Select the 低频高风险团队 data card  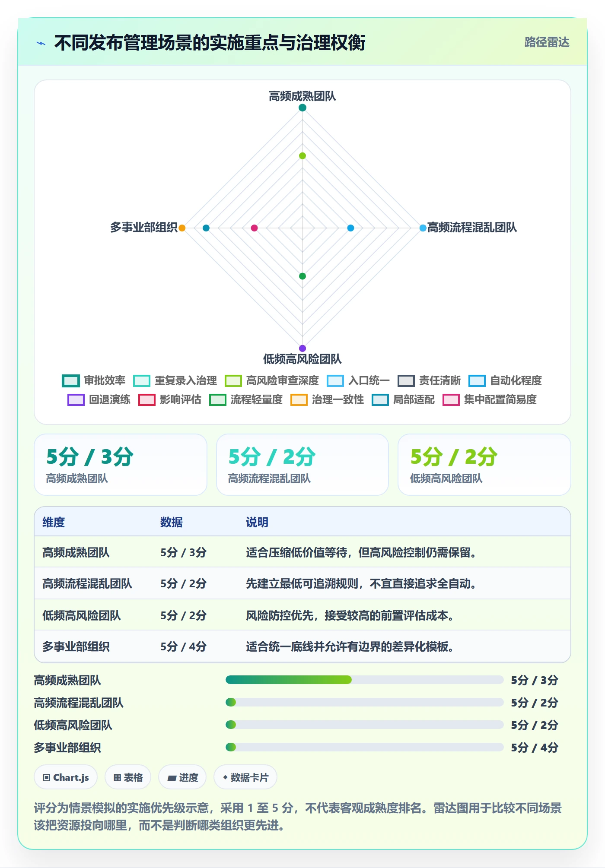coord(484,465)
